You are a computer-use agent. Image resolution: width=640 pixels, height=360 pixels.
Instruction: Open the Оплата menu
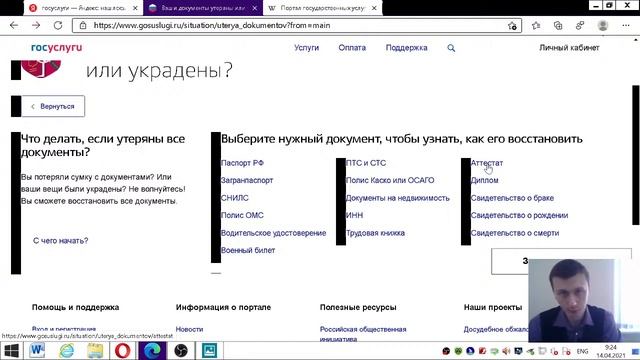(x=352, y=48)
